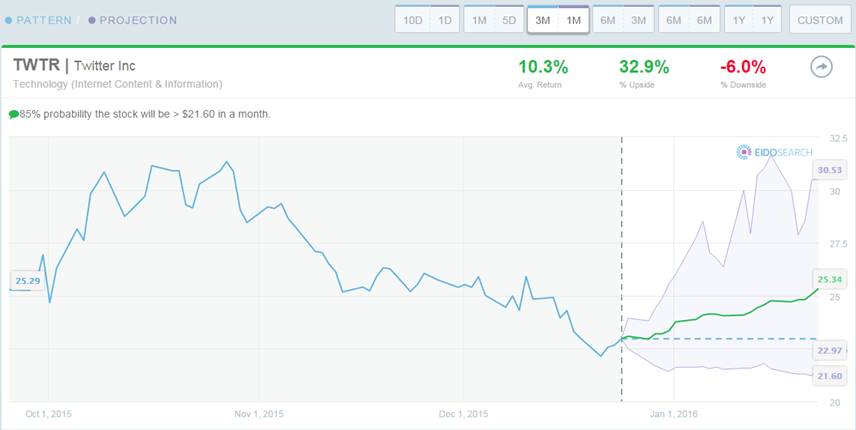The width and height of the screenshot is (856, 430).
Task: Click the 27.5 y-axis label
Action: 839,244
